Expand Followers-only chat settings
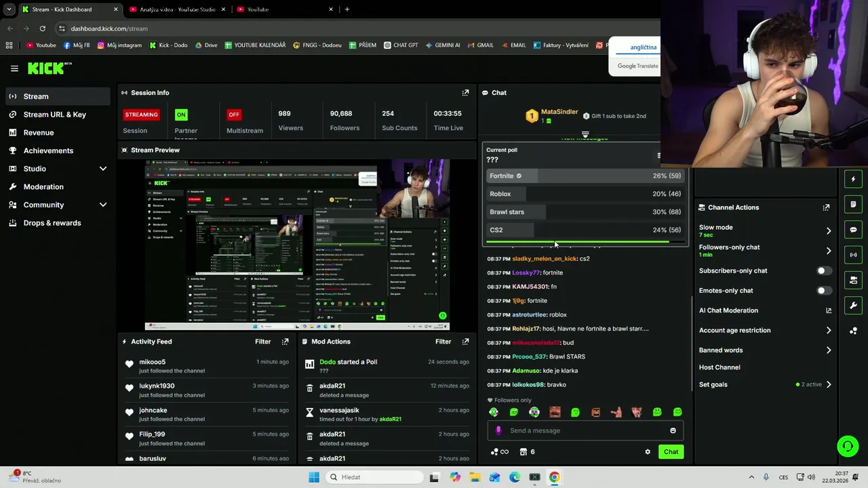The image size is (868, 488). pos(828,251)
